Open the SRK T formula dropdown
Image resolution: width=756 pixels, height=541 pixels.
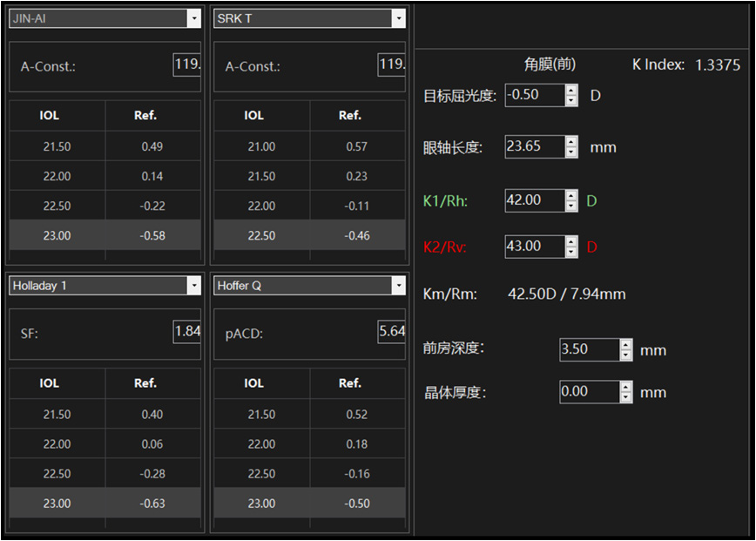coord(398,18)
